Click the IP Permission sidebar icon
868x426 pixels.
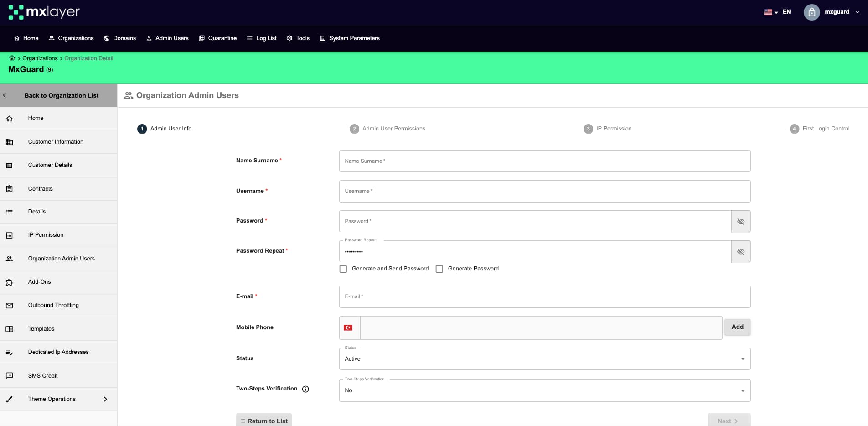click(x=9, y=235)
